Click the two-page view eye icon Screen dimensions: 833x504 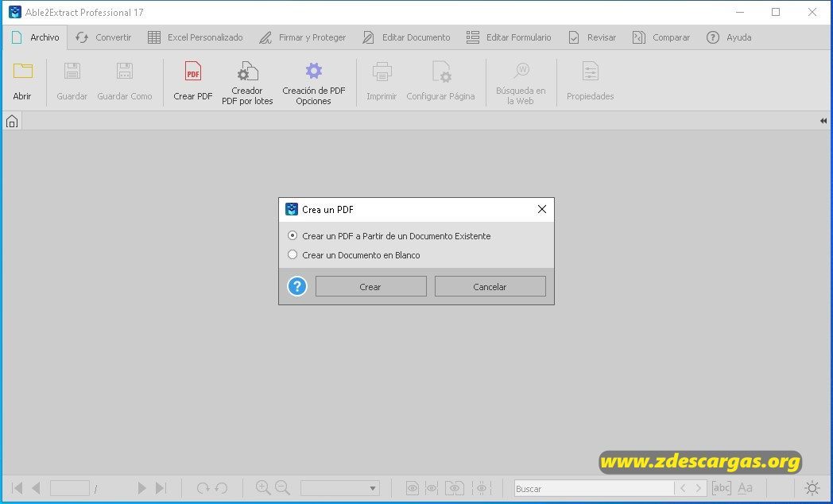point(454,487)
